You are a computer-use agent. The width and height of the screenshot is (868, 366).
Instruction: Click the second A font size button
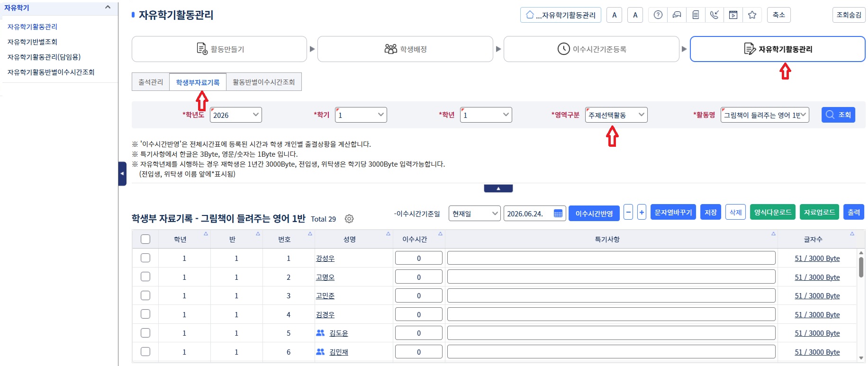635,15
